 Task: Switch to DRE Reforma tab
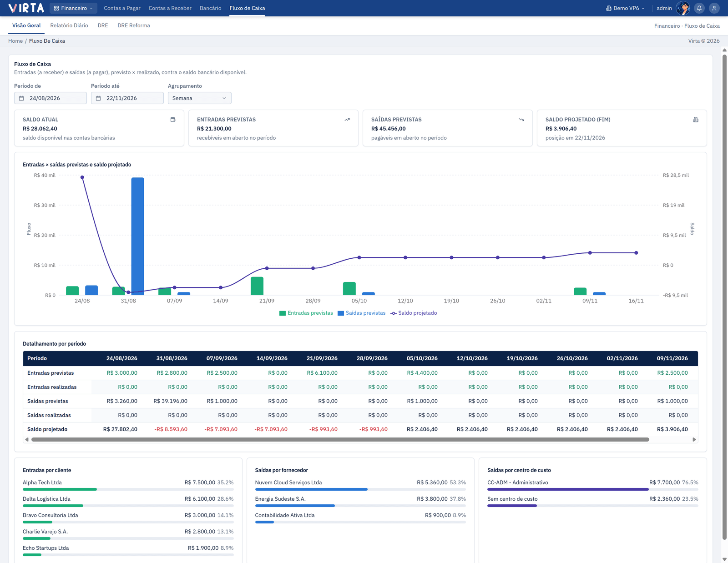[134, 25]
